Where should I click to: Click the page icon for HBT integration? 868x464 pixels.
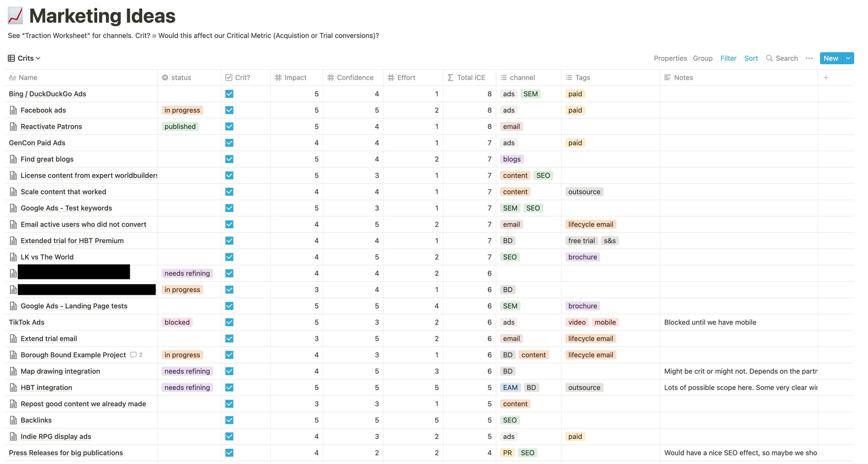(x=13, y=388)
